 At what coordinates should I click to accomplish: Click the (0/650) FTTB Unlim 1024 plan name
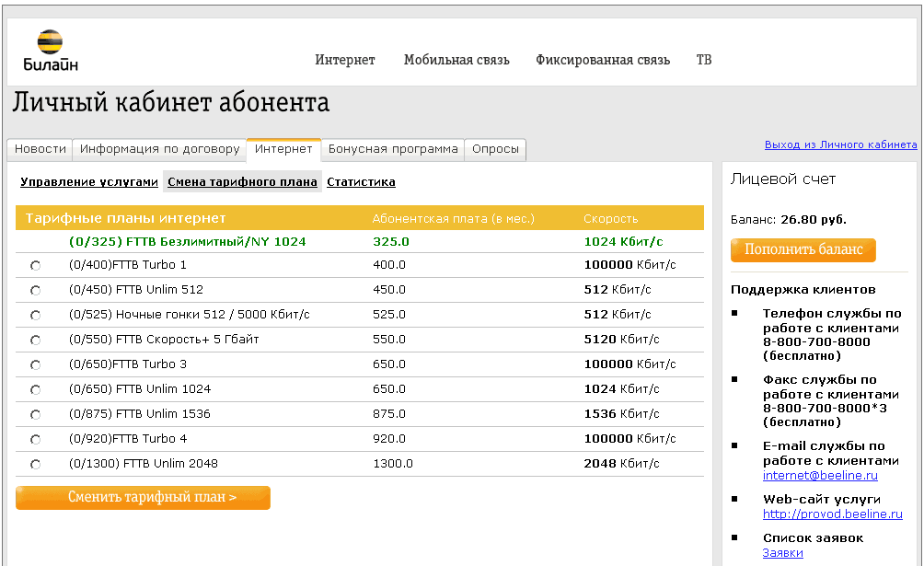(x=140, y=388)
